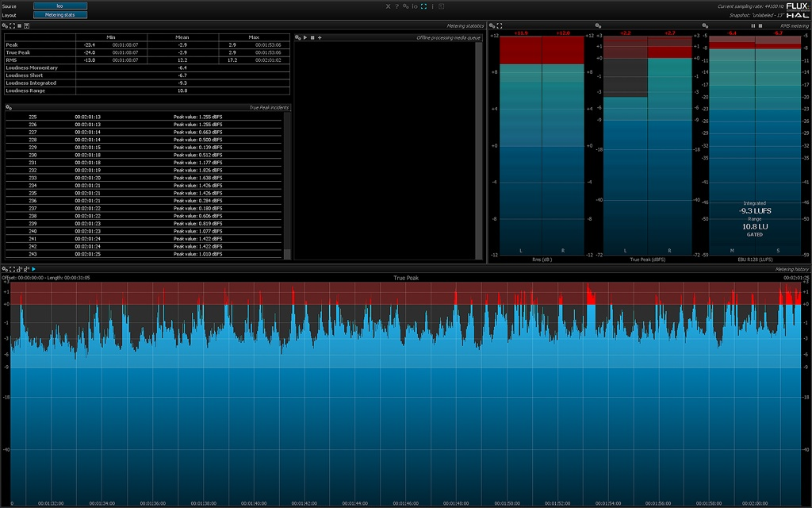This screenshot has height=508, width=812.
Task: Select True Peak incident row 225
Action: (144, 117)
